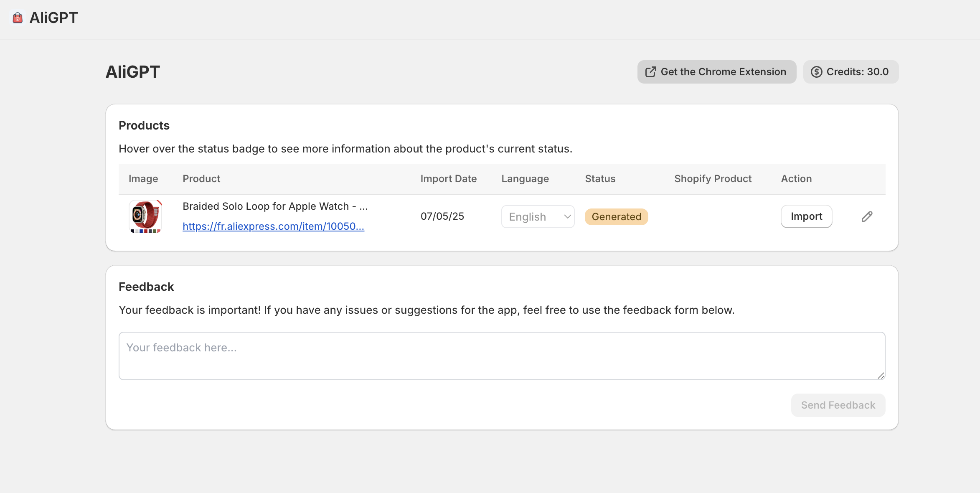
Task: Expand the English language dropdown
Action: (537, 216)
